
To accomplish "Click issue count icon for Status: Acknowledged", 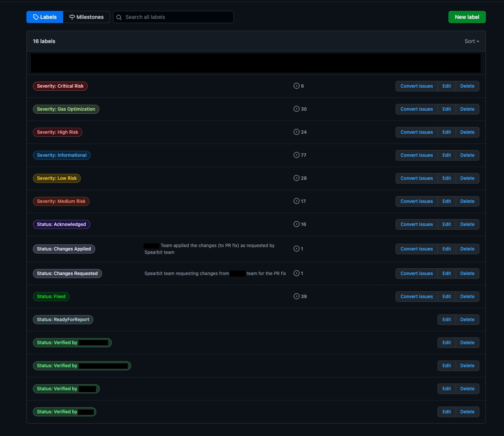I will point(297,224).
